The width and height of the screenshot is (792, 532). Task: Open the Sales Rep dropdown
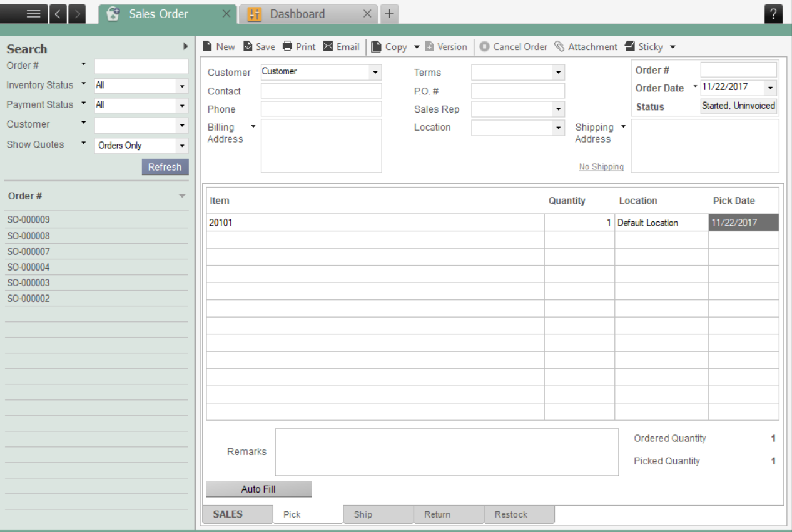click(x=558, y=109)
